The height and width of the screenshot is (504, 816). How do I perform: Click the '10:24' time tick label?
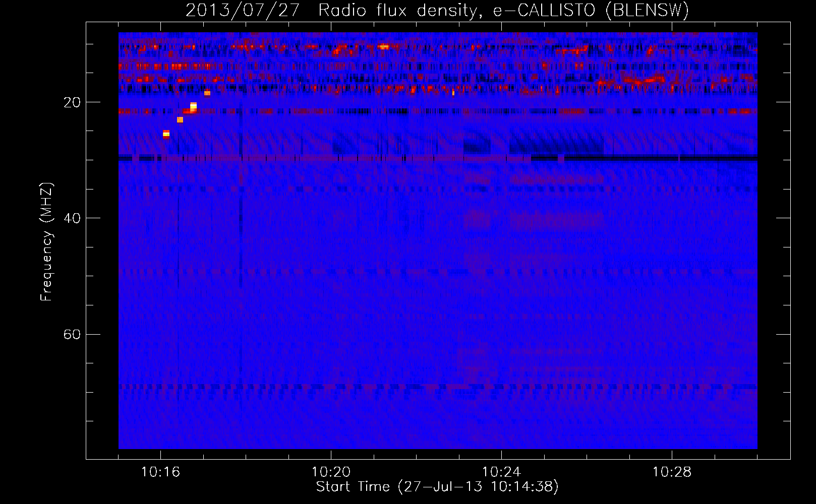(x=501, y=472)
